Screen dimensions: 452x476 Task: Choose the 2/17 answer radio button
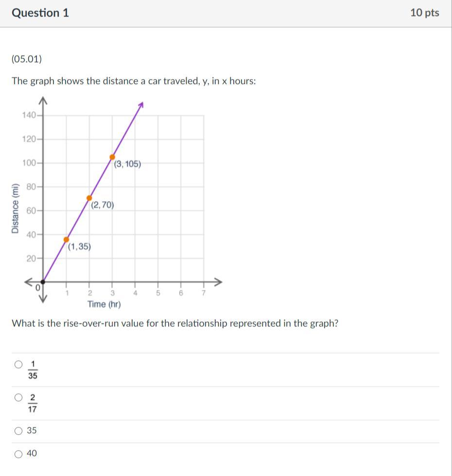18,398
